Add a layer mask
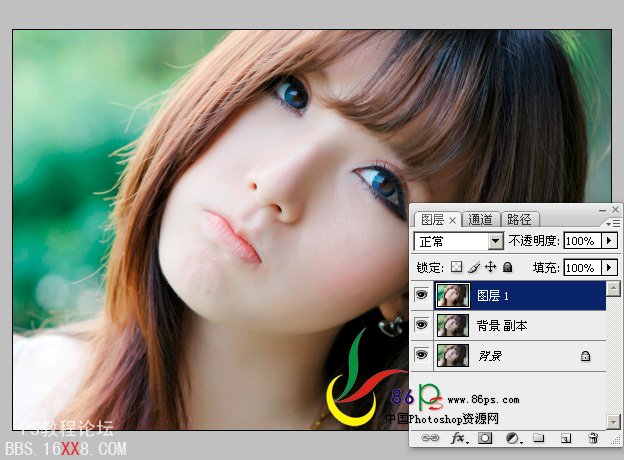The width and height of the screenshot is (624, 460). pyautogui.click(x=485, y=438)
